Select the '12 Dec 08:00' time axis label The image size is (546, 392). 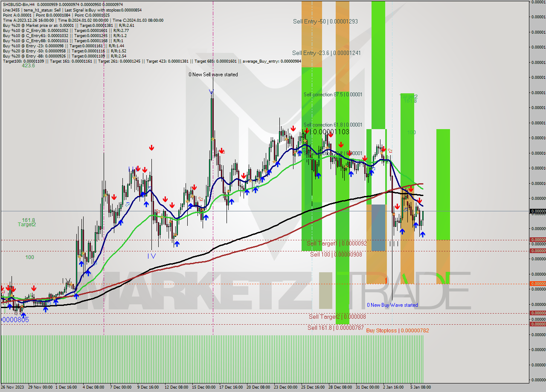pyautogui.click(x=176, y=387)
